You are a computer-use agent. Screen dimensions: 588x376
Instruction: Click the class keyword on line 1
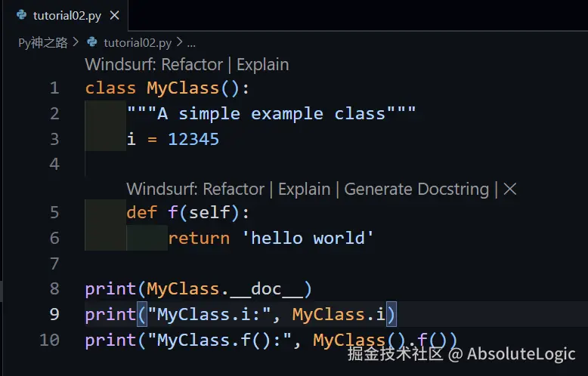point(110,88)
